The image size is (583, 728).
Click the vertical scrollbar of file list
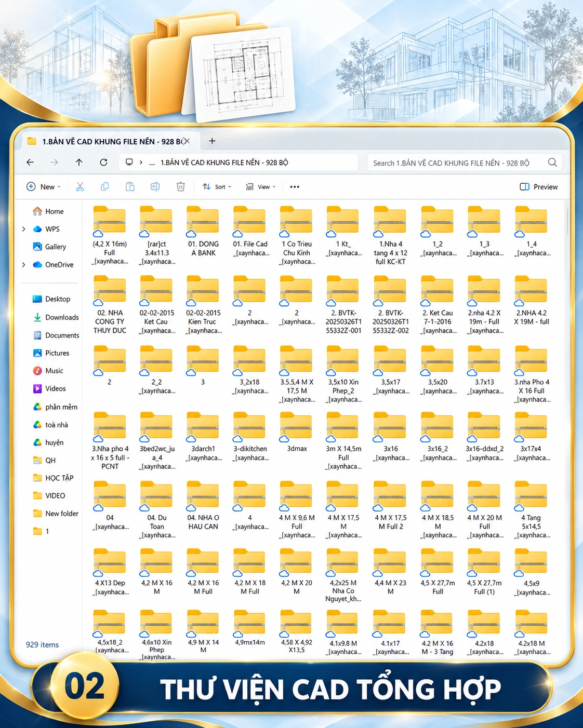567,221
